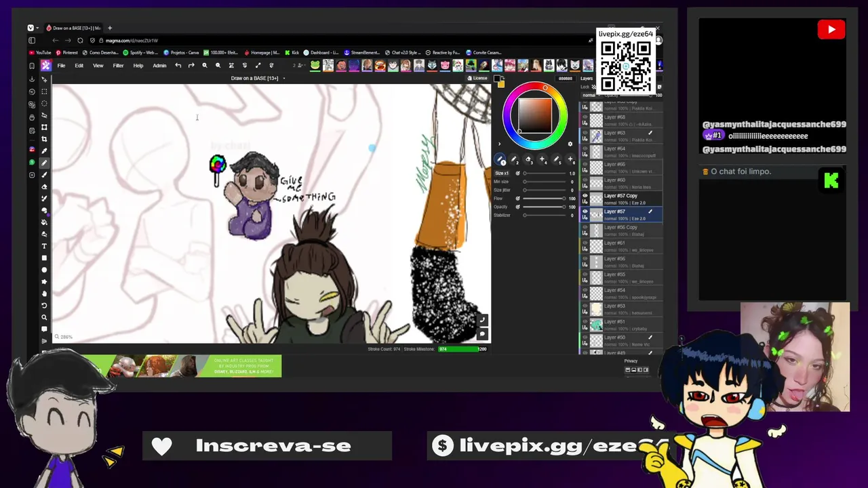The height and width of the screenshot is (488, 868).
Task: Select the lasso selection tool
Action: coord(45,115)
